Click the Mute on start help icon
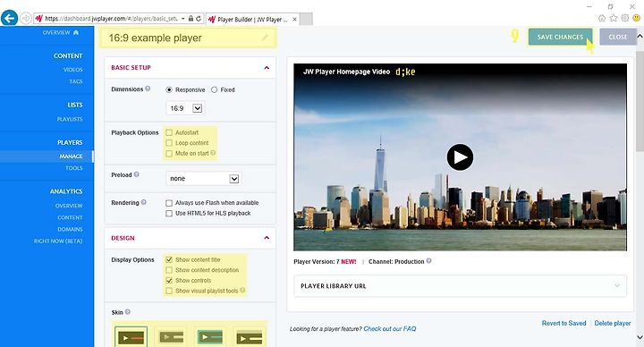Viewport: 644px width, 347px height. 213,153
